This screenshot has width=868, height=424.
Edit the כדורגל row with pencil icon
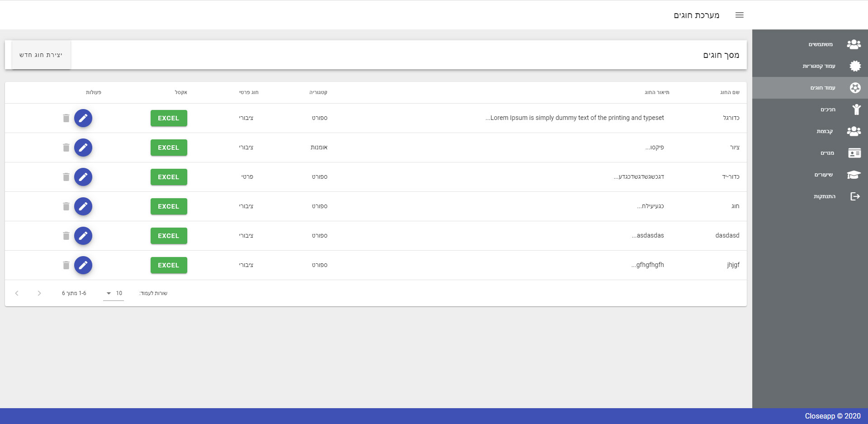(x=83, y=118)
